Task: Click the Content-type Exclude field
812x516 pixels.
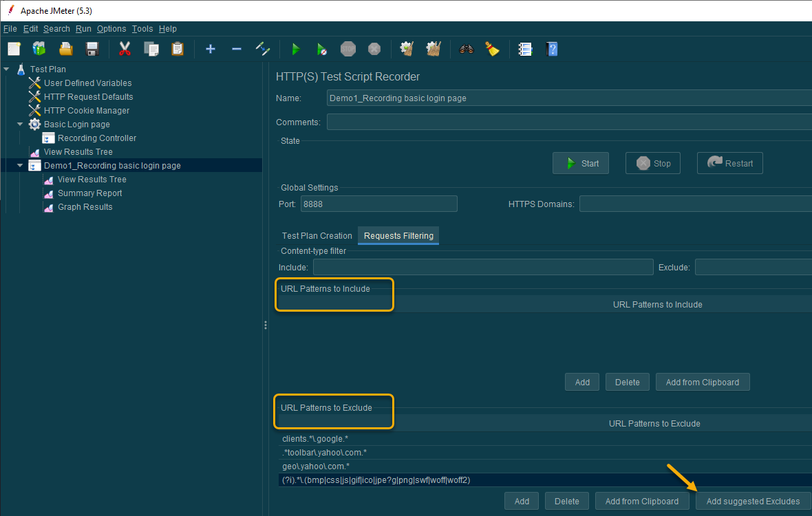Action: point(754,267)
